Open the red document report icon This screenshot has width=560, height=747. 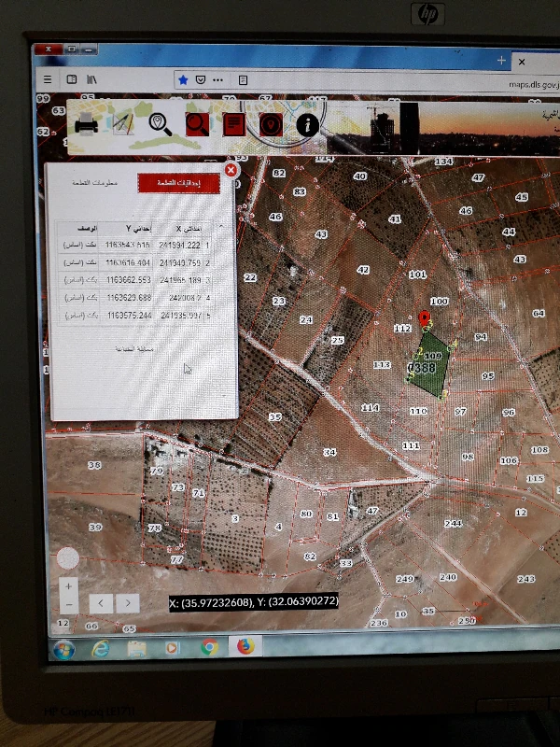pyautogui.click(x=234, y=124)
